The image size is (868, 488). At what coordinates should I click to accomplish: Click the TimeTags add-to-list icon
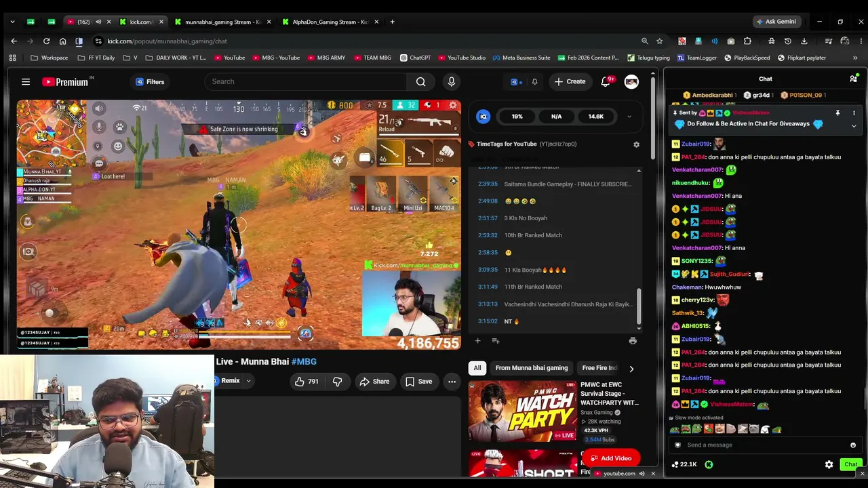496,341
